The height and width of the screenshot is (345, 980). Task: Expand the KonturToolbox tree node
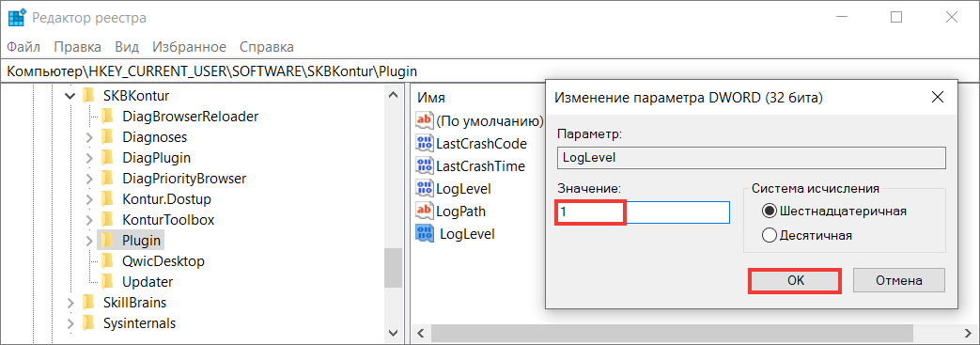coord(89,220)
